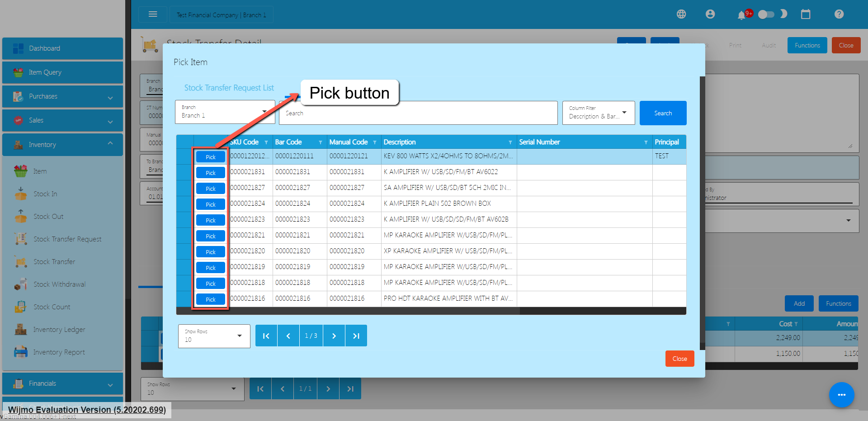Image resolution: width=868 pixels, height=421 pixels.
Task: Select Stock Transfer Request List tab
Action: point(229,88)
